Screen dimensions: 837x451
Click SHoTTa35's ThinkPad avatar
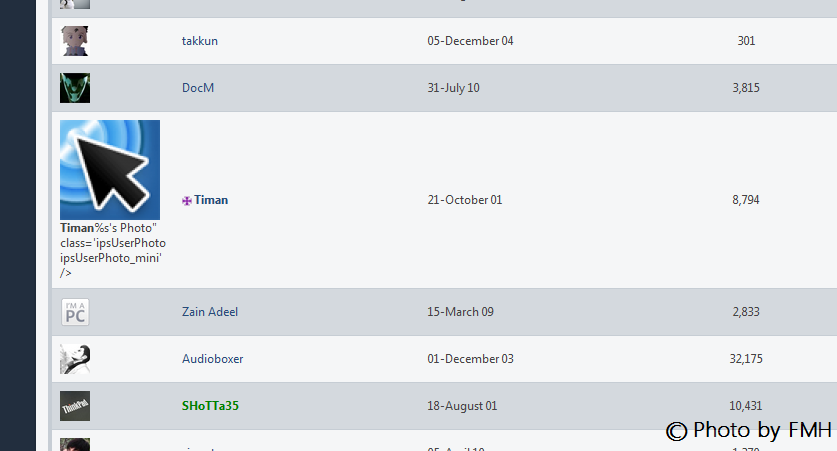click(x=75, y=406)
